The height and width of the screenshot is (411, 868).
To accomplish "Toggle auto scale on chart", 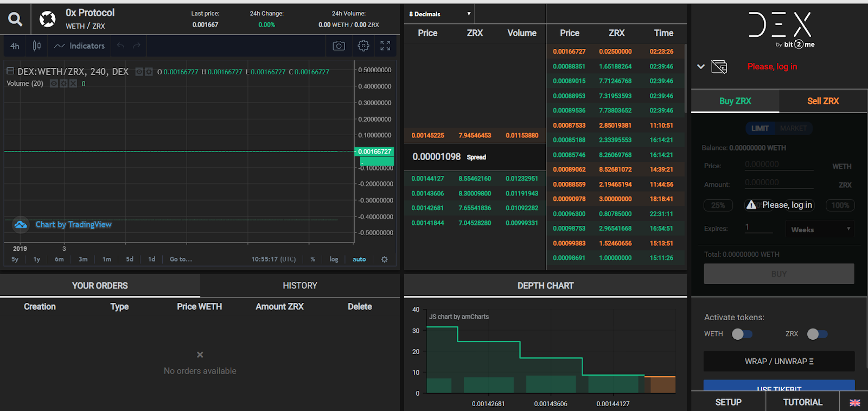I will point(359,260).
